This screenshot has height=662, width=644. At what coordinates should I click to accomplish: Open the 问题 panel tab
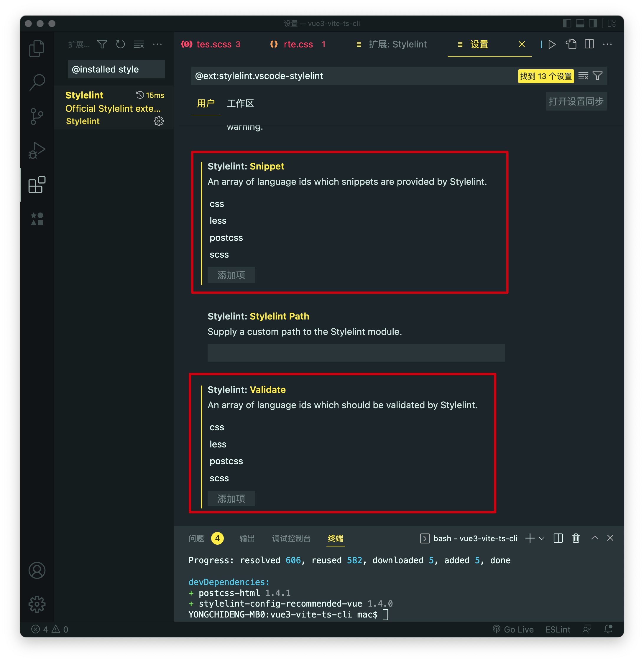tap(196, 538)
